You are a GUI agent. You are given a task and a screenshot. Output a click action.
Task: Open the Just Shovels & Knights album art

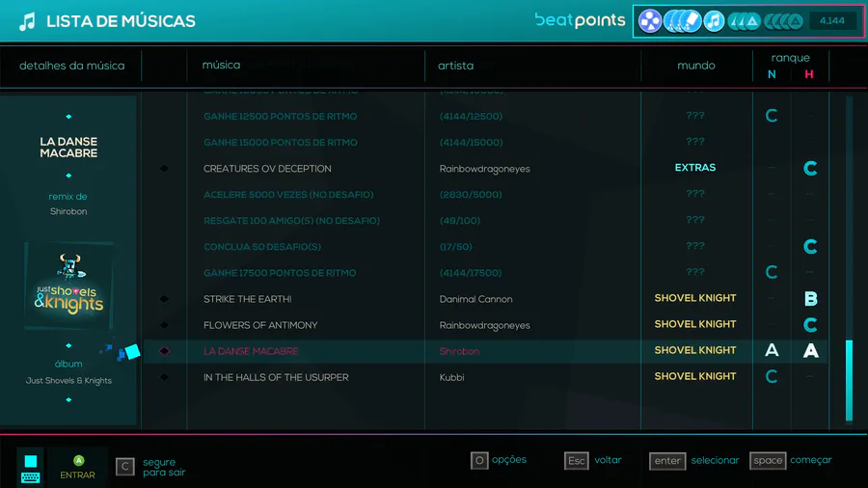pyautogui.click(x=68, y=285)
